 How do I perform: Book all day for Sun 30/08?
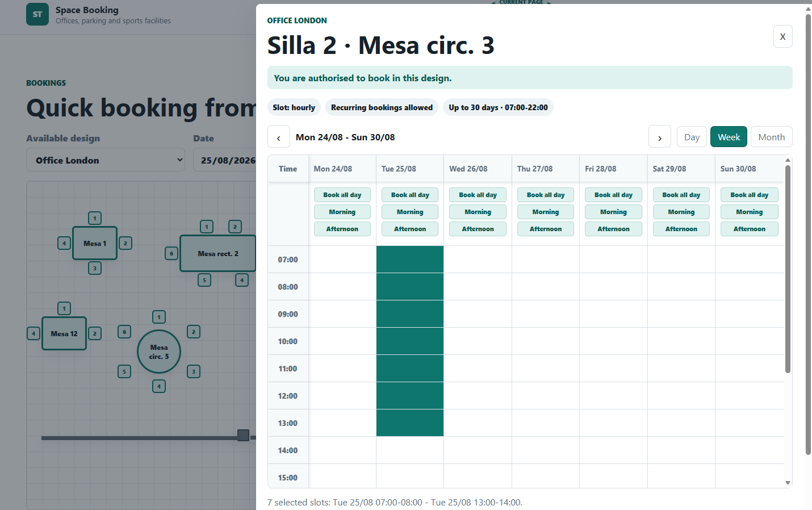[x=750, y=195]
